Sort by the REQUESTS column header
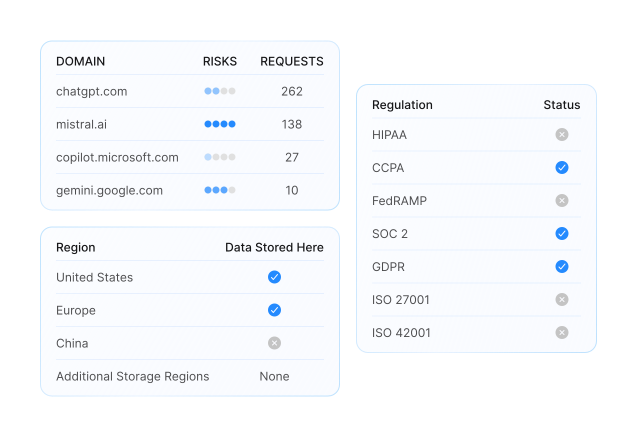Viewport: 637px width, 437px height. coord(291,61)
